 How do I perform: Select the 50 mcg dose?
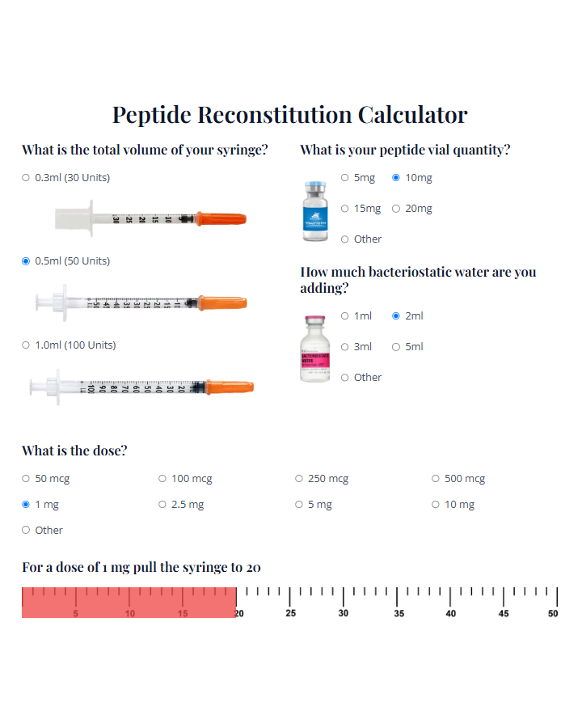click(x=26, y=479)
